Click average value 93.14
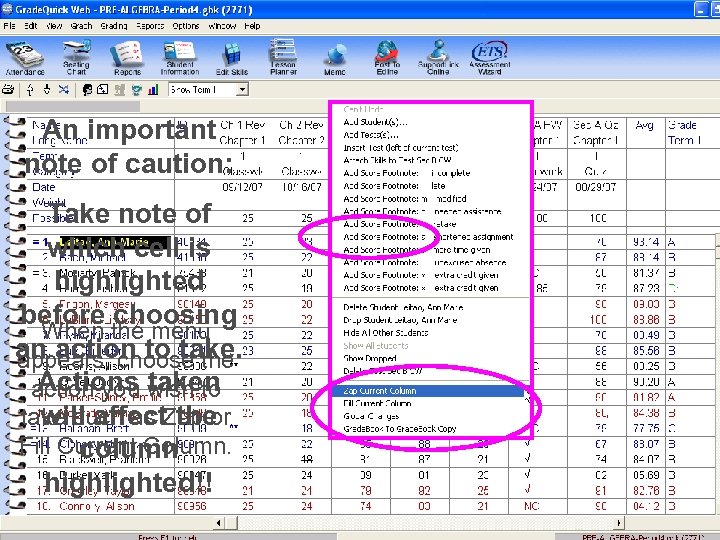 coord(646,242)
